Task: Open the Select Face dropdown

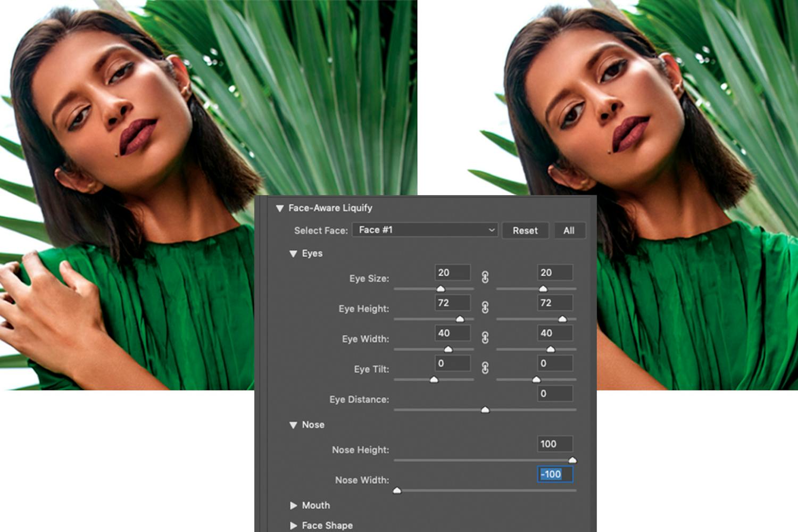Action: (424, 230)
